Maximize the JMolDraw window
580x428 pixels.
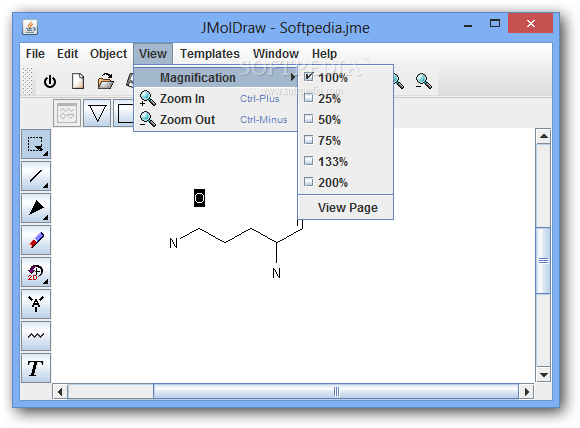pyautogui.click(x=495, y=24)
